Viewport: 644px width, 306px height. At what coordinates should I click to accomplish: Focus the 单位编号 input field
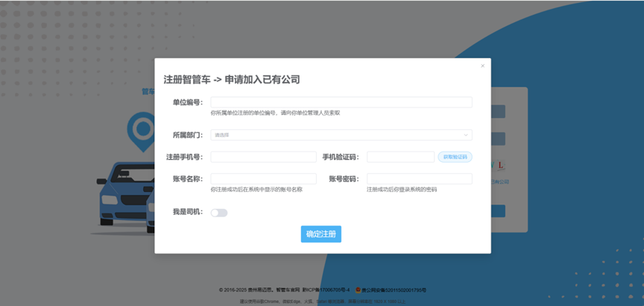[341, 102]
